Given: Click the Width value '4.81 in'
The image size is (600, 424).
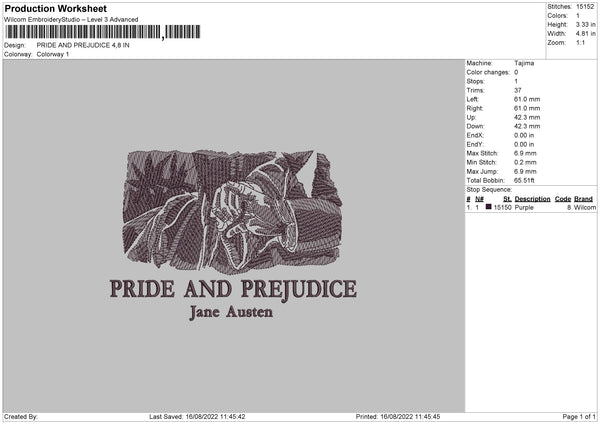Looking at the screenshot, I should click(x=586, y=34).
